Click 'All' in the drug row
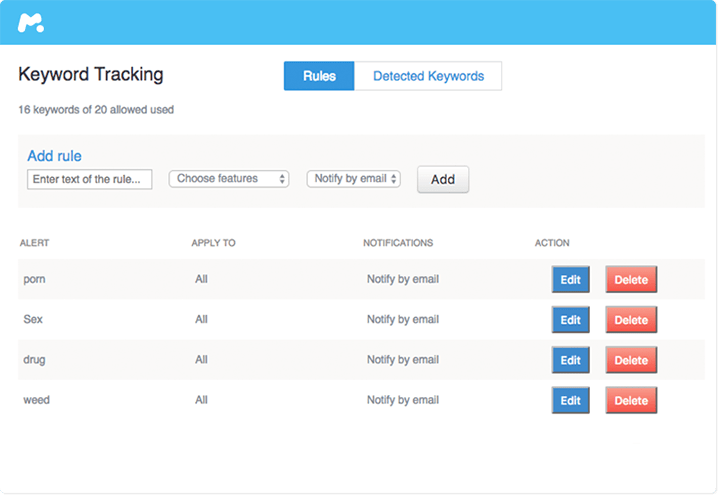This screenshot has width=718, height=495. coord(201,359)
